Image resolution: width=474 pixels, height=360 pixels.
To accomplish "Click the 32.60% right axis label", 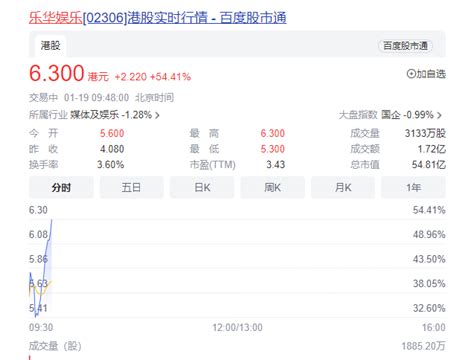I will click(x=429, y=308).
